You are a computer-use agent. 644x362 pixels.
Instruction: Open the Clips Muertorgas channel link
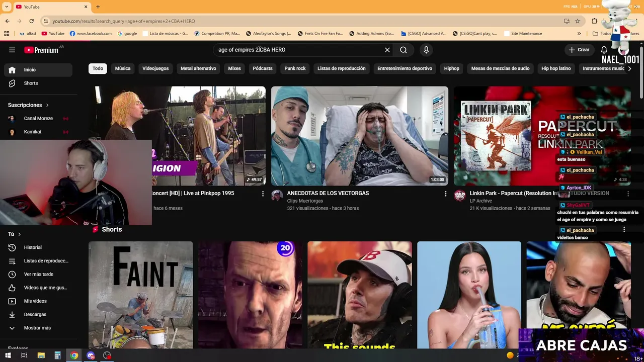305,201
